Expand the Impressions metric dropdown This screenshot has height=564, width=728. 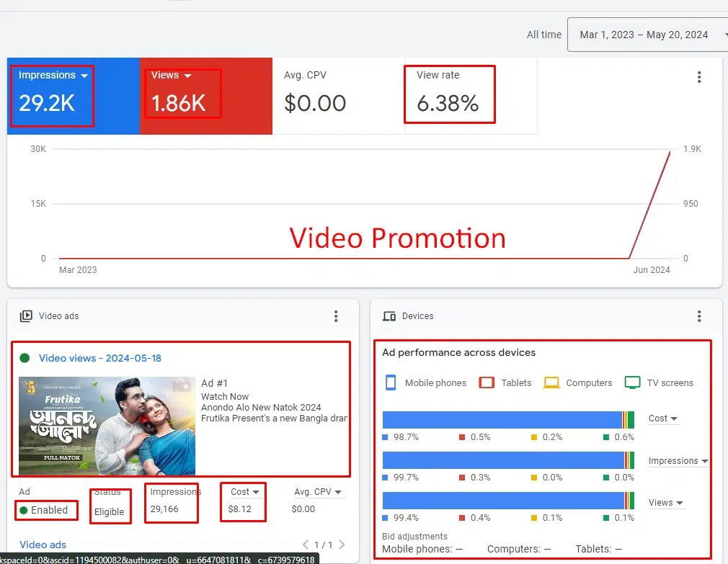(x=84, y=76)
